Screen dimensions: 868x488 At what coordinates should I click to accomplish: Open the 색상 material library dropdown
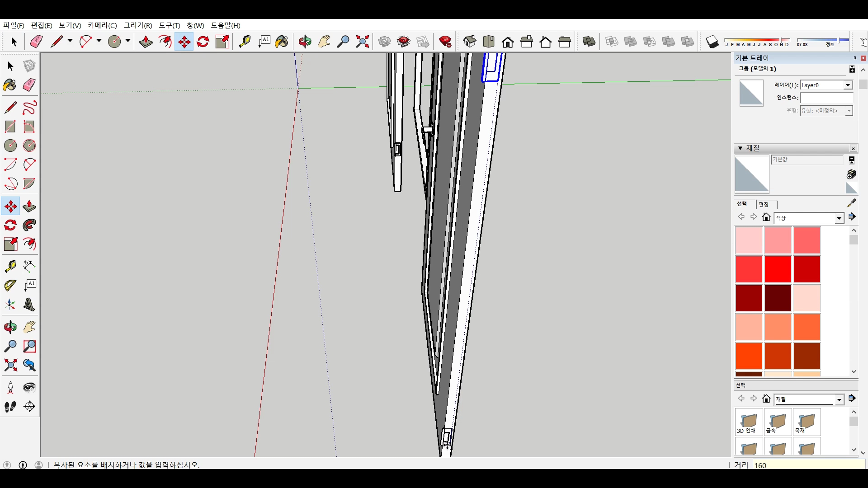(x=839, y=218)
